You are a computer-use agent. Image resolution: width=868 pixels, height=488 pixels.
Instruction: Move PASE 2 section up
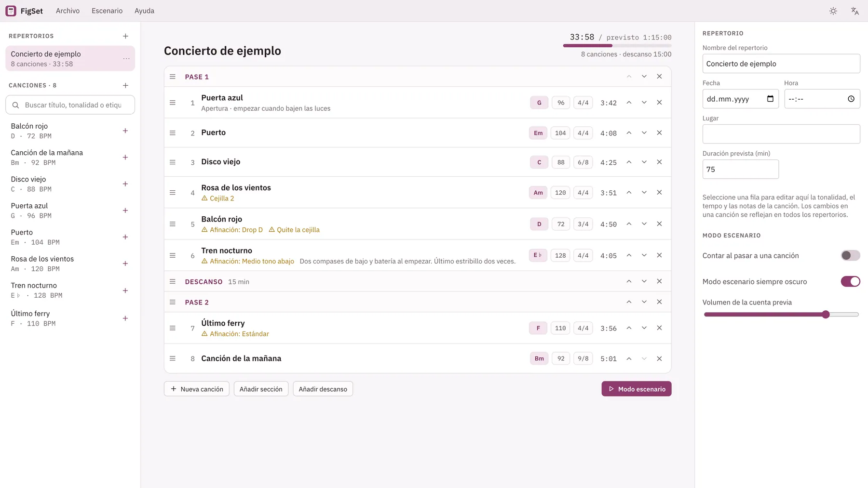[x=629, y=302]
